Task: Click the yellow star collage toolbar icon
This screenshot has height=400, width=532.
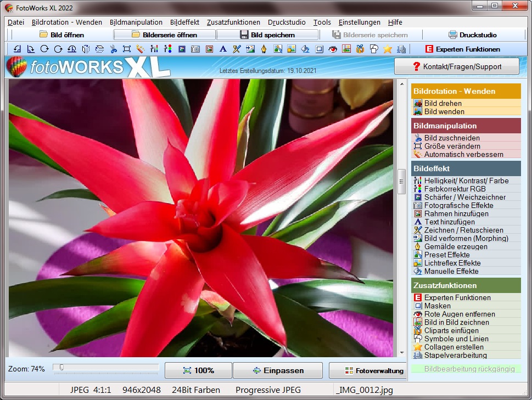Action: coord(388,49)
